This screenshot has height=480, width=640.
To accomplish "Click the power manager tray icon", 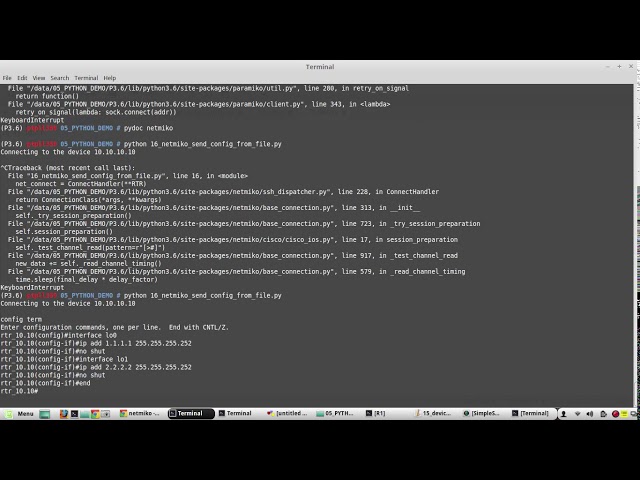I will [603, 414].
